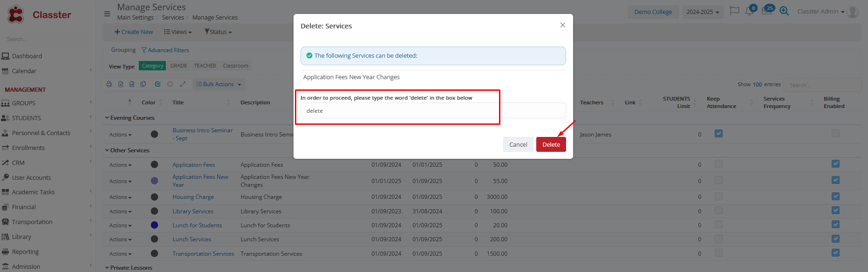Toggle Keep Attendance for Business Intro Seminar

[718, 134]
